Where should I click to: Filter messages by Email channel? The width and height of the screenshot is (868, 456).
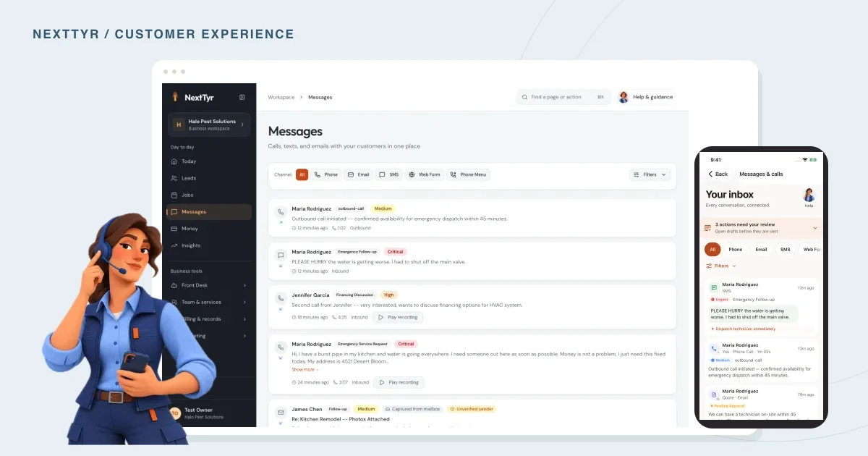tap(358, 174)
